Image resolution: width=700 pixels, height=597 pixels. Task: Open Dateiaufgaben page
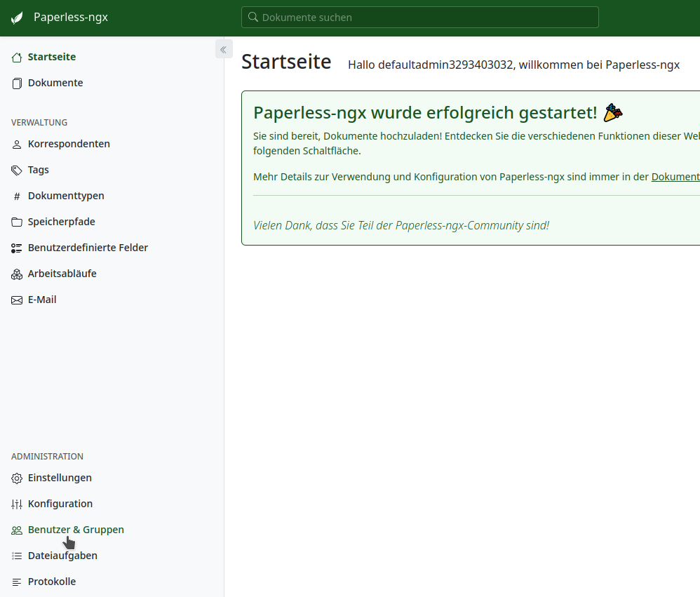tap(62, 556)
